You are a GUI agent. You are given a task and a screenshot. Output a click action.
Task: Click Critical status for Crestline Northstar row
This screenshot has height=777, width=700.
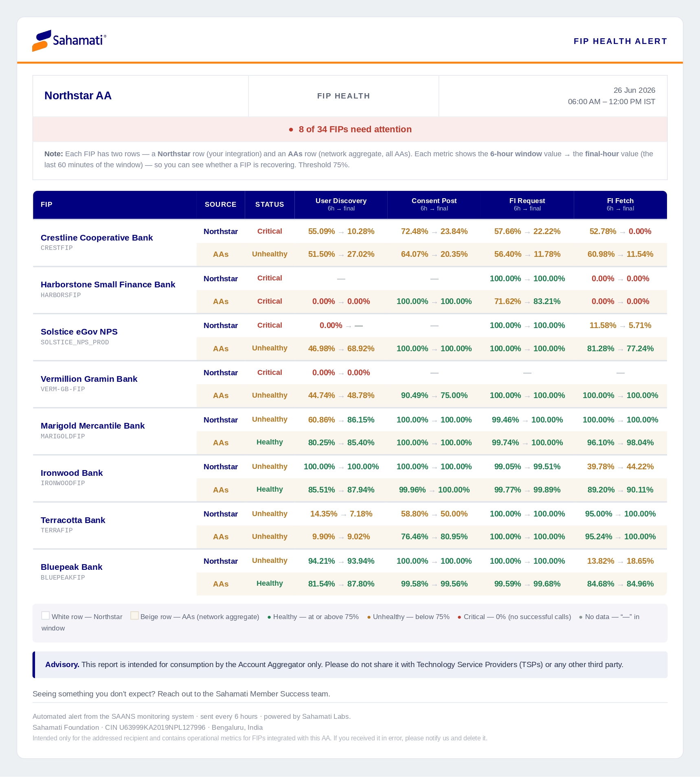pos(270,231)
